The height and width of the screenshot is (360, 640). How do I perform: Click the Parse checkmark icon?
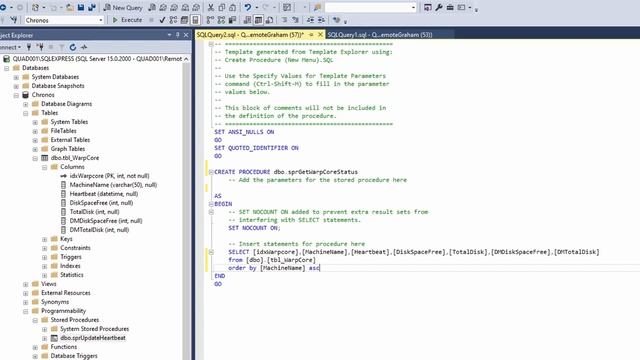(x=162, y=20)
